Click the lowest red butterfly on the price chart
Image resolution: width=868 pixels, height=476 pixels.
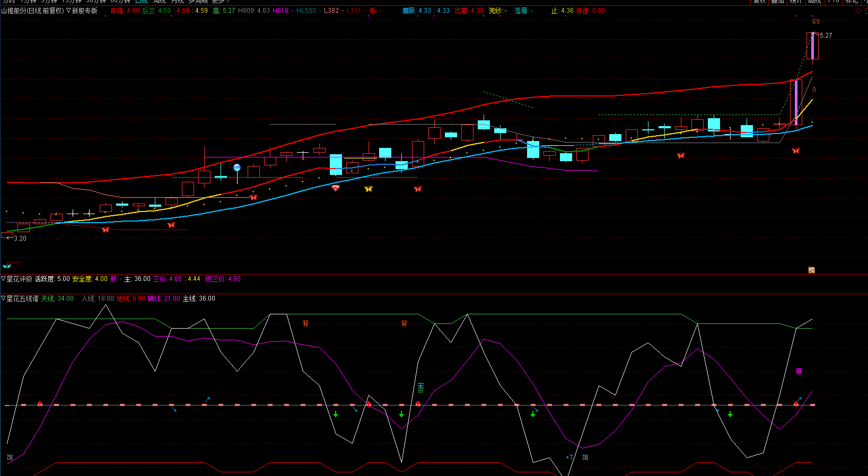click(106, 230)
